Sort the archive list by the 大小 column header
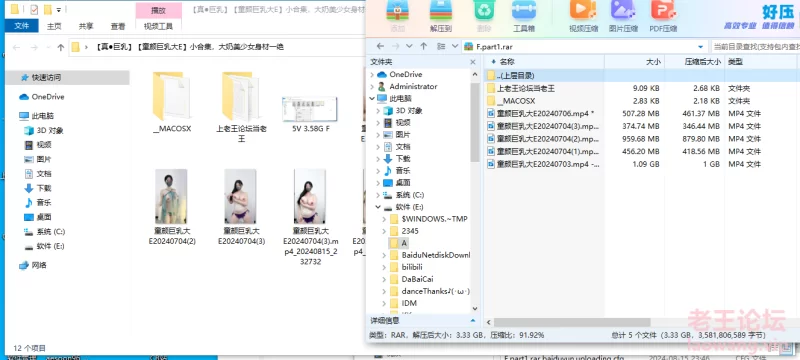 click(x=634, y=62)
